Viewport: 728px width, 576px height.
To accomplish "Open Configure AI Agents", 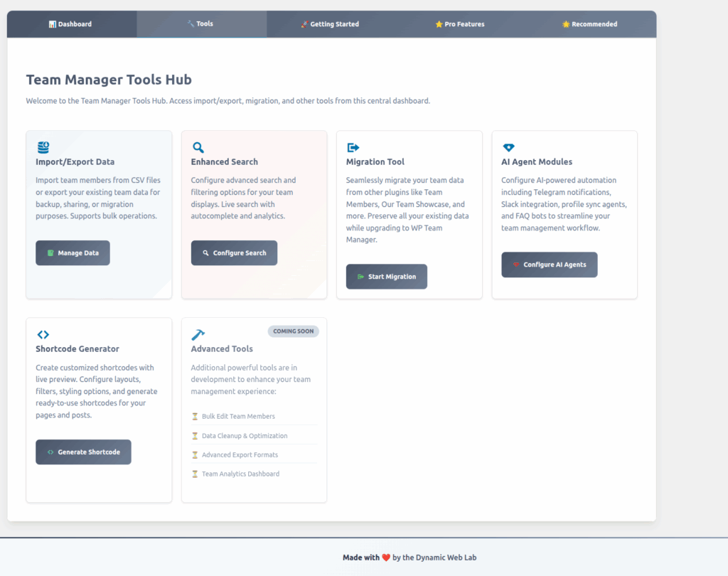I will pos(549,265).
